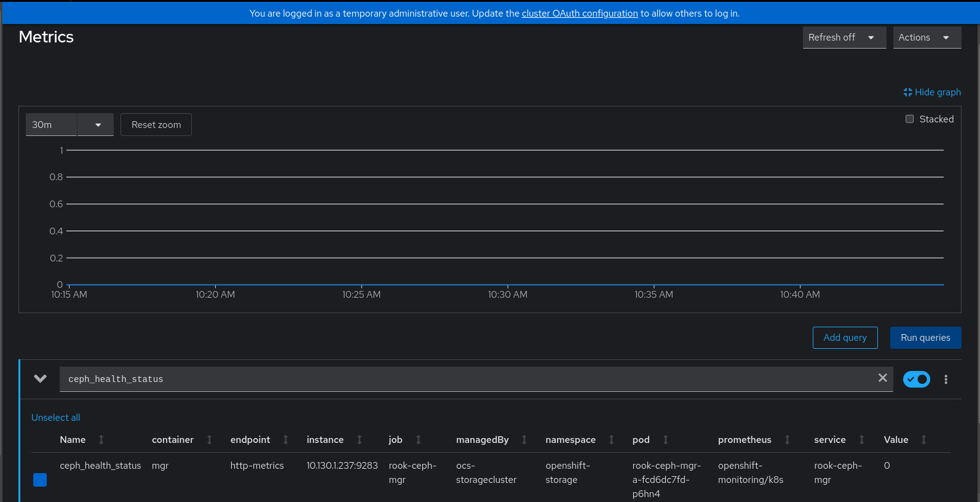Viewport: 980px width, 502px height.
Task: Click into the ceph_health_status query input
Action: pyautogui.click(x=467, y=380)
